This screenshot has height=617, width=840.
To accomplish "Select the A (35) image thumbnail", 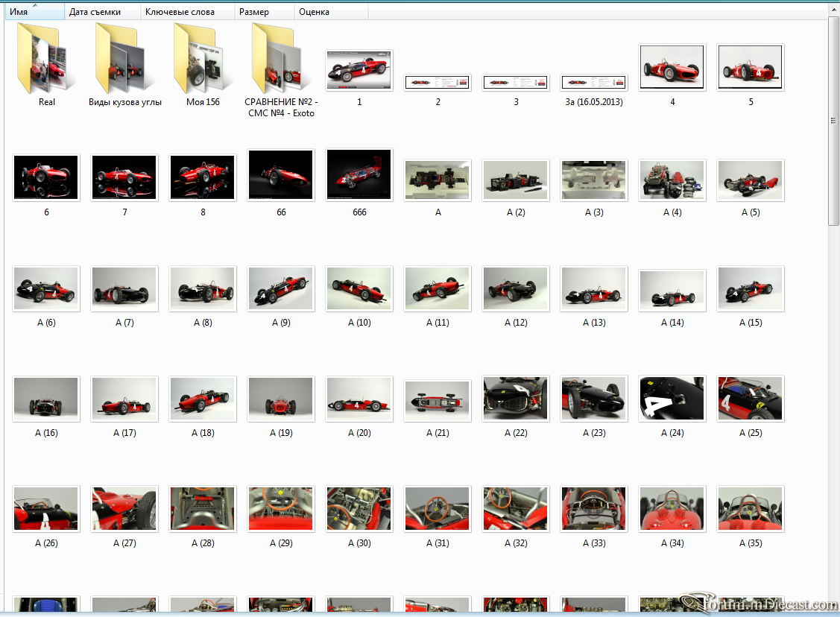I will [751, 509].
